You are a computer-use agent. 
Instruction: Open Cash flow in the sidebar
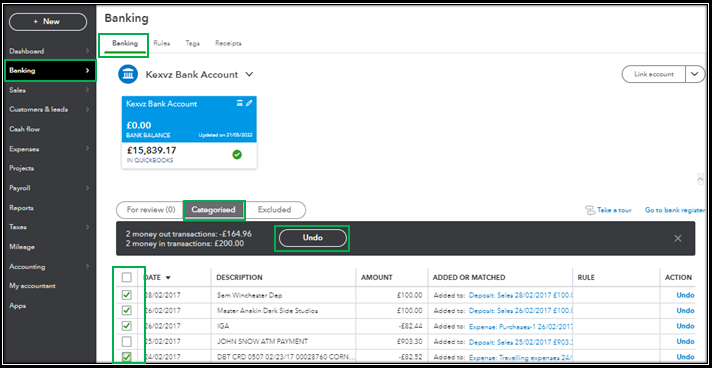[x=25, y=129]
